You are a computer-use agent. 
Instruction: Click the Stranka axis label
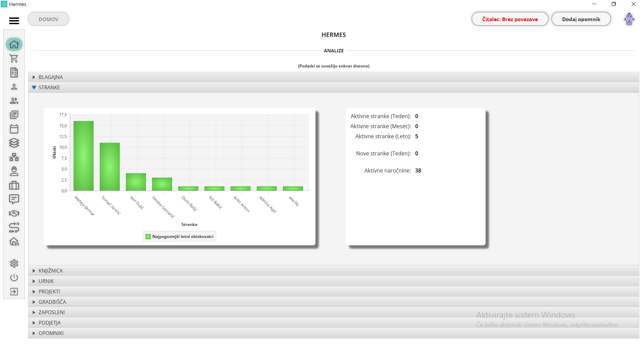[189, 225]
